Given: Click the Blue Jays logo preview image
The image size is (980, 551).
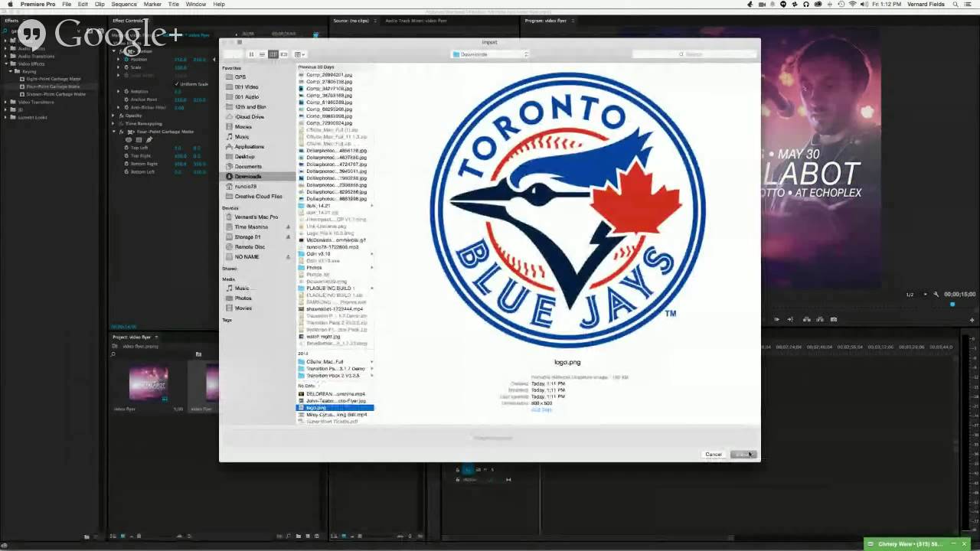Looking at the screenshot, I should tap(567, 210).
